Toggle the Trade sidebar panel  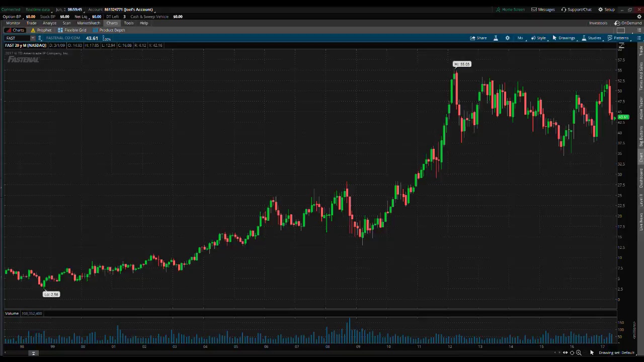641,51
